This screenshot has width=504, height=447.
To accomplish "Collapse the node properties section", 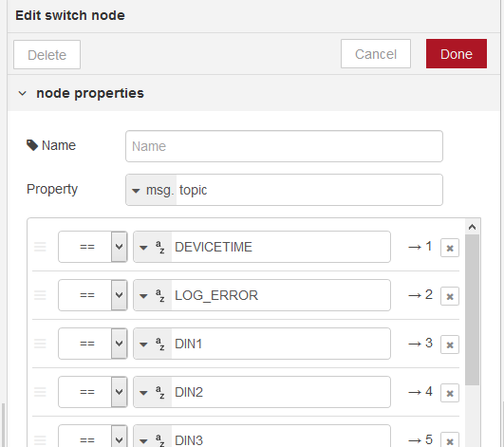I will (23, 94).
